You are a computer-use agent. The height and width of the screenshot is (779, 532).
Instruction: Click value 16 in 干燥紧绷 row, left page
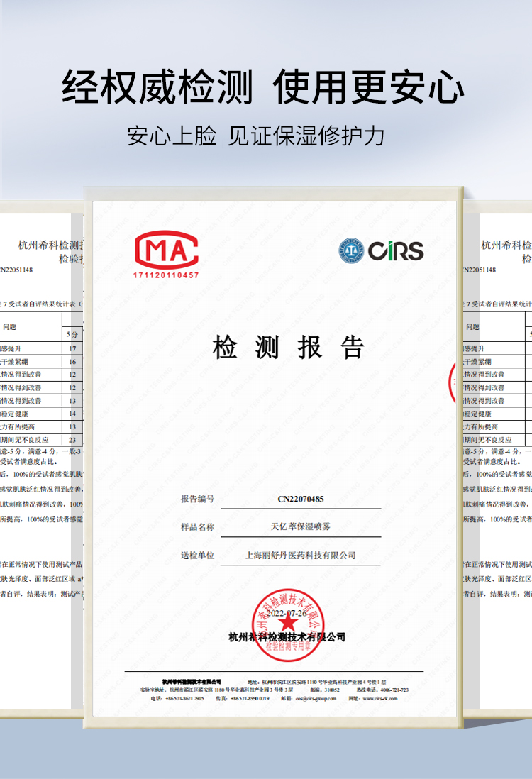(72, 362)
